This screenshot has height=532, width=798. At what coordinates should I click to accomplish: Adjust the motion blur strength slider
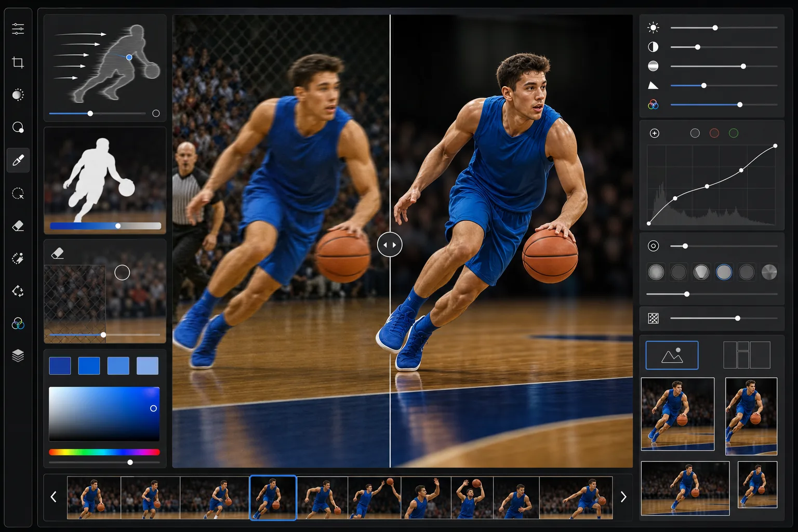point(90,113)
